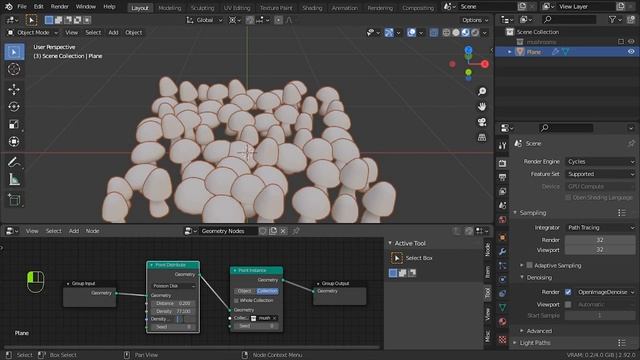Open the viewport Options button

pyautogui.click(x=475, y=20)
